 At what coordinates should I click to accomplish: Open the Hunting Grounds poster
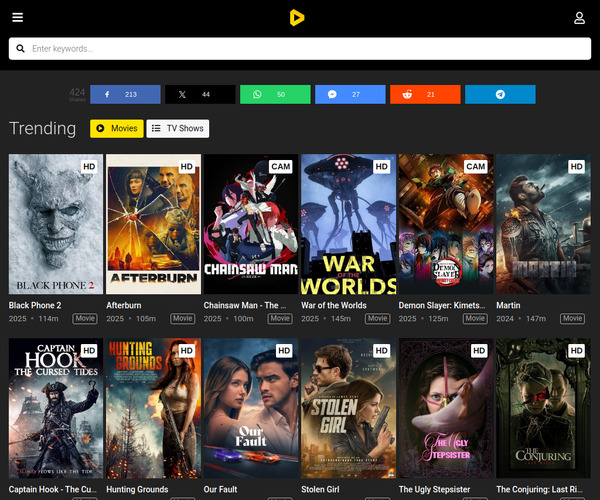153,408
